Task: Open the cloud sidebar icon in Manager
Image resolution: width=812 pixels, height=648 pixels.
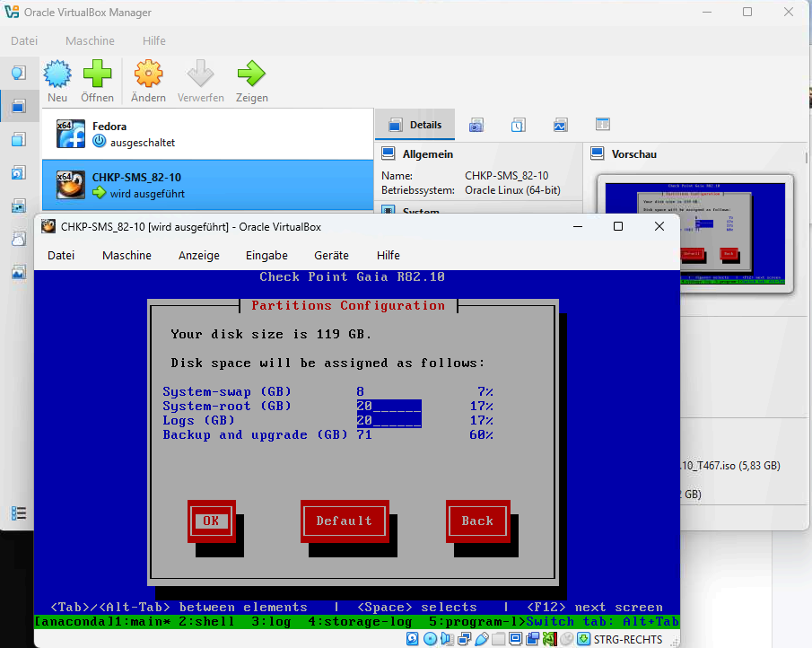Action: coord(19,239)
